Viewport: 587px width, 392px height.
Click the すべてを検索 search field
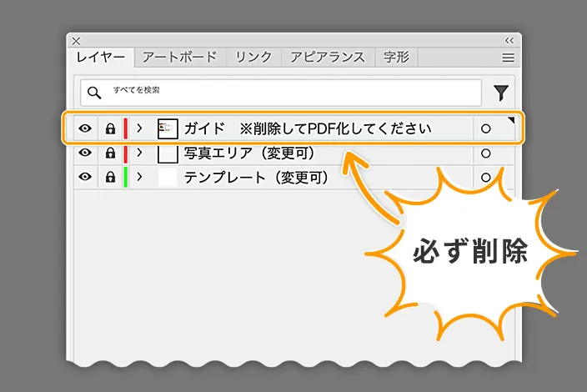coord(281,93)
